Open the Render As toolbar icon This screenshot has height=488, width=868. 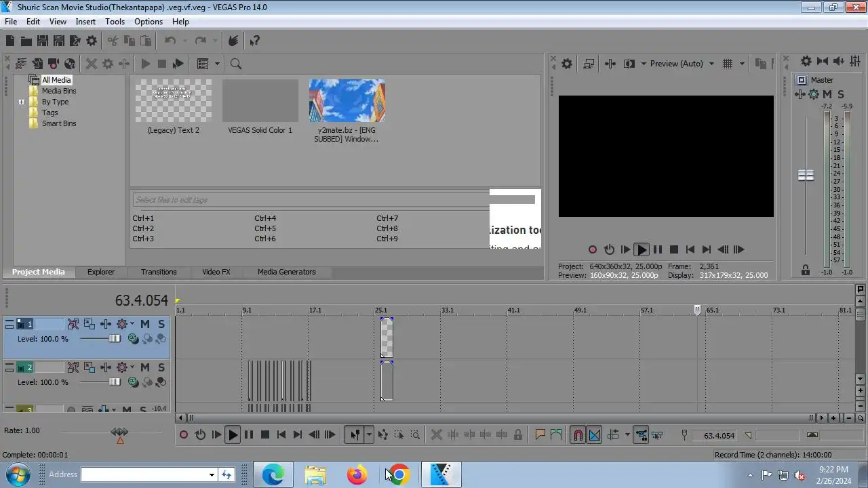(75, 41)
